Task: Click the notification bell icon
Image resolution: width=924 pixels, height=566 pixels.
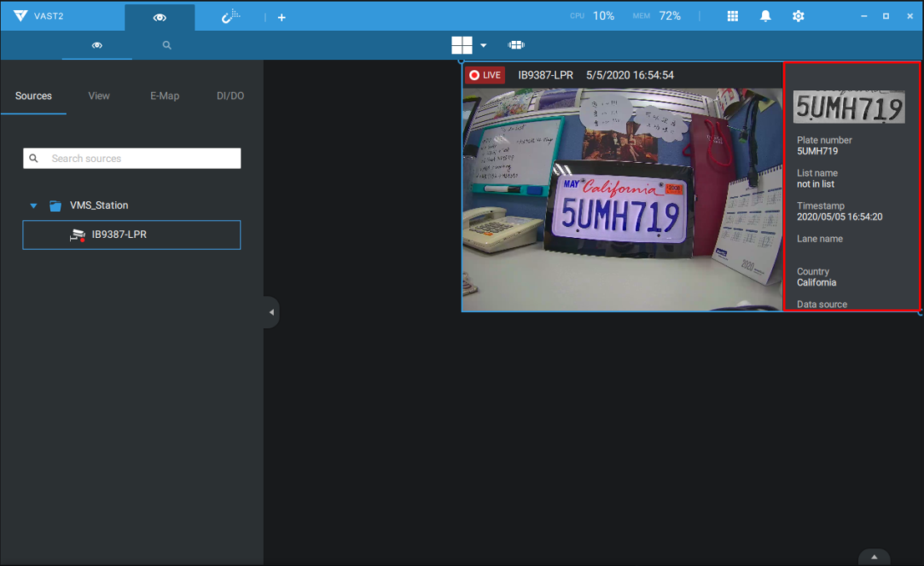Action: click(765, 16)
